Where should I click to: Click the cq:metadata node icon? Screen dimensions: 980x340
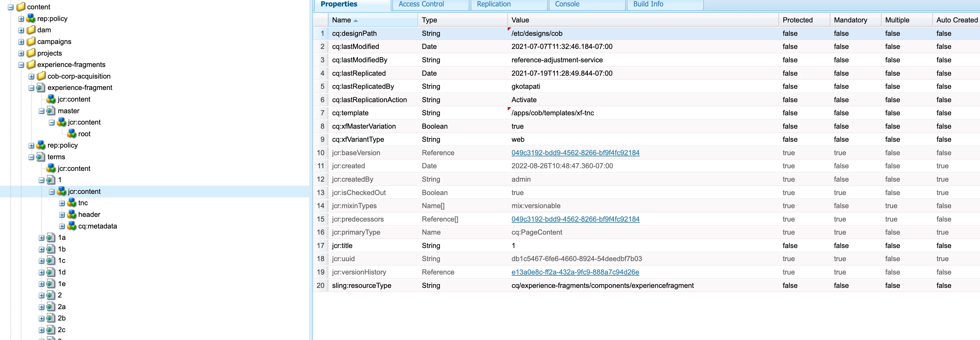tap(72, 226)
